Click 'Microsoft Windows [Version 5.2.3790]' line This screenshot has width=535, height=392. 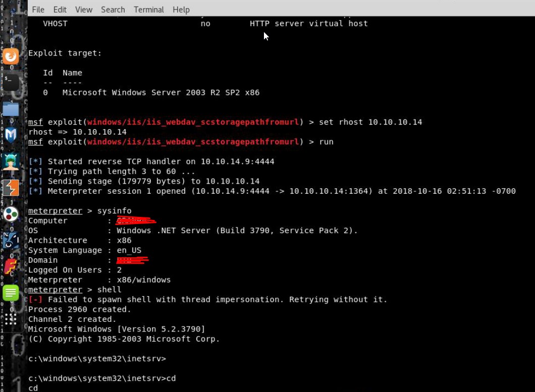click(x=117, y=329)
